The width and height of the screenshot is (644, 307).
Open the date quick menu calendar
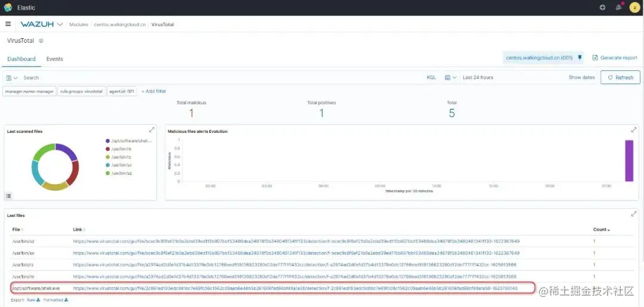(x=451, y=77)
